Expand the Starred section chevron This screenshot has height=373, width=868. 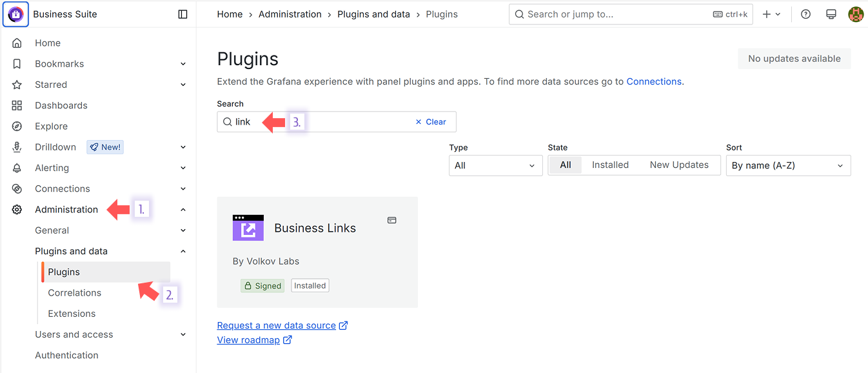pos(183,85)
